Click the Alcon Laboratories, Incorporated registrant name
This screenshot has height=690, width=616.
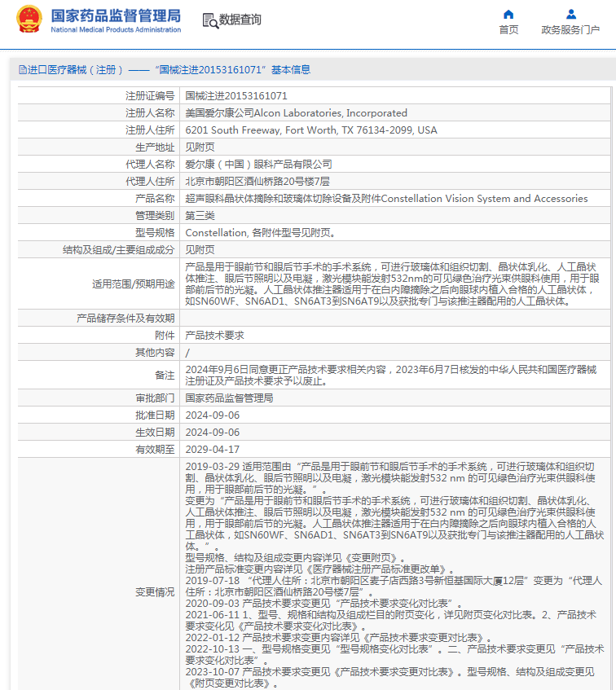coord(296,112)
